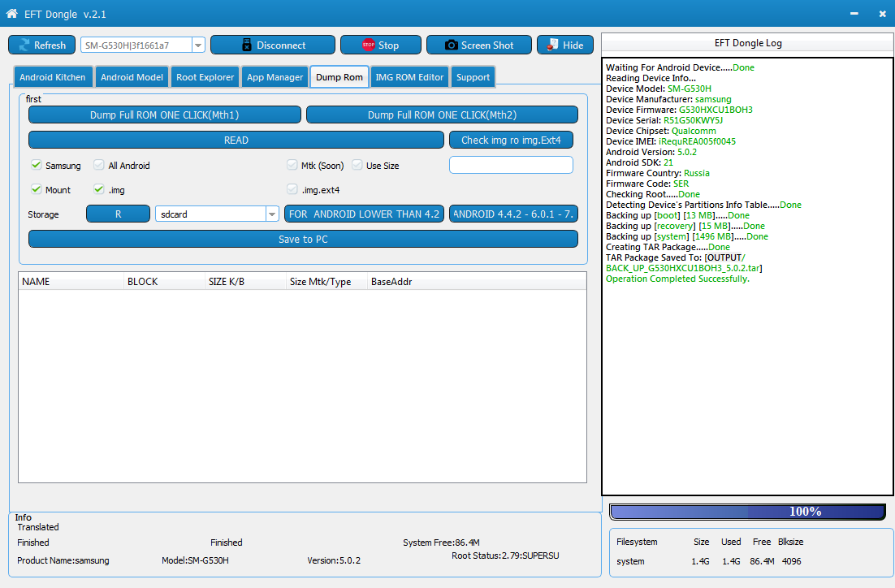Click log line 'Device Model: SM-G530H'
This screenshot has height=588, width=895.
pos(658,89)
